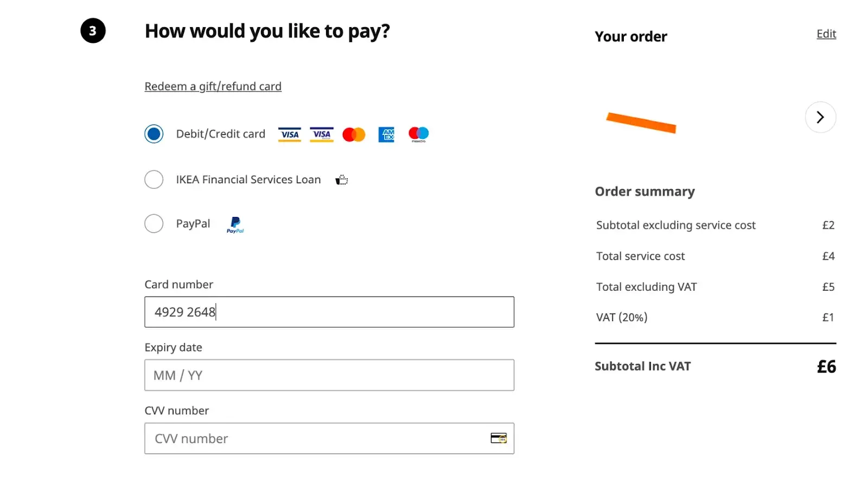
Task: Click the step 3 number badge
Action: [93, 31]
